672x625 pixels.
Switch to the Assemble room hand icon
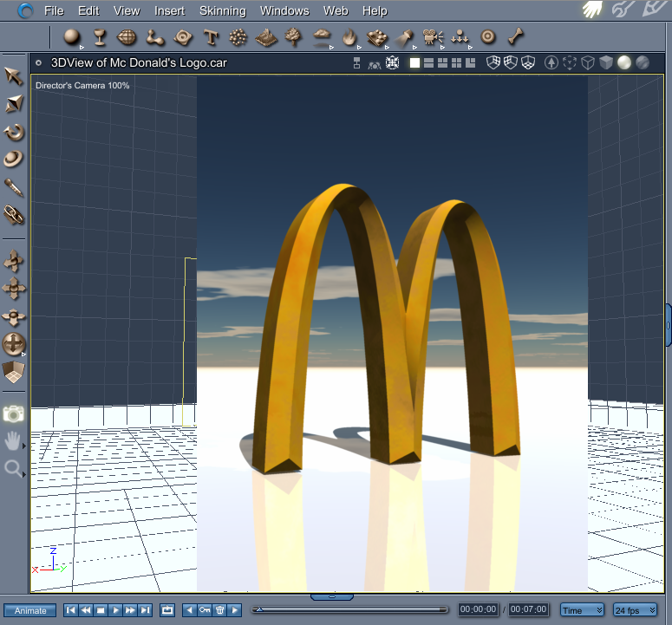(x=593, y=10)
